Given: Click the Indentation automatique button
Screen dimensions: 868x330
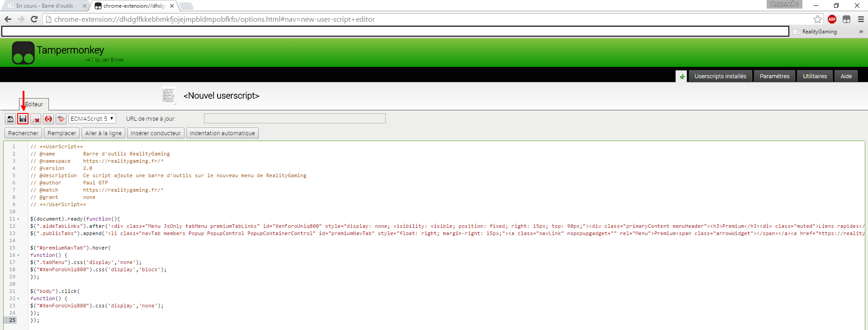Looking at the screenshot, I should (223, 133).
